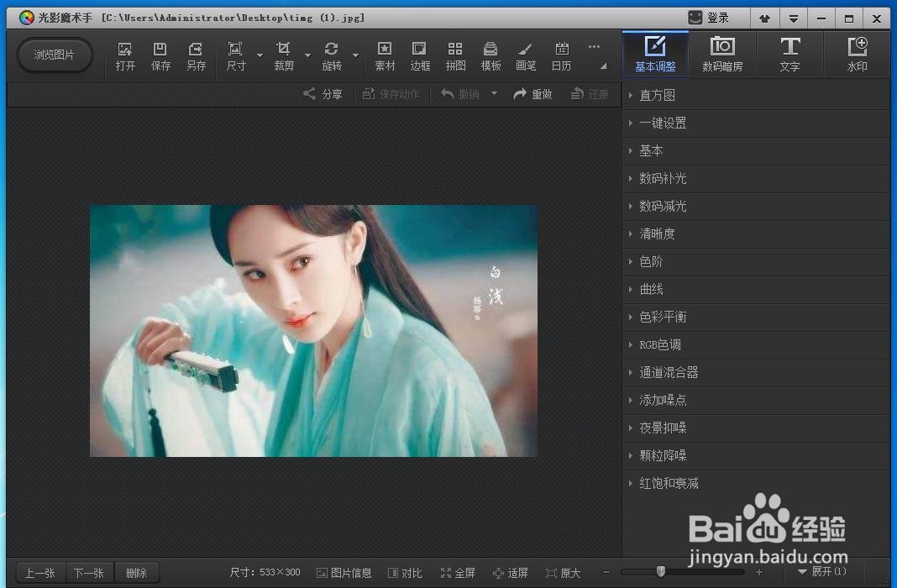
Task: Delete the image with 删除
Action: tap(136, 573)
